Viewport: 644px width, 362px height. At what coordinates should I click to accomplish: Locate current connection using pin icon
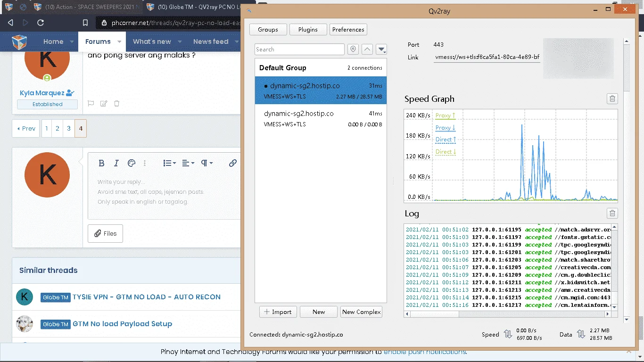[x=353, y=49]
